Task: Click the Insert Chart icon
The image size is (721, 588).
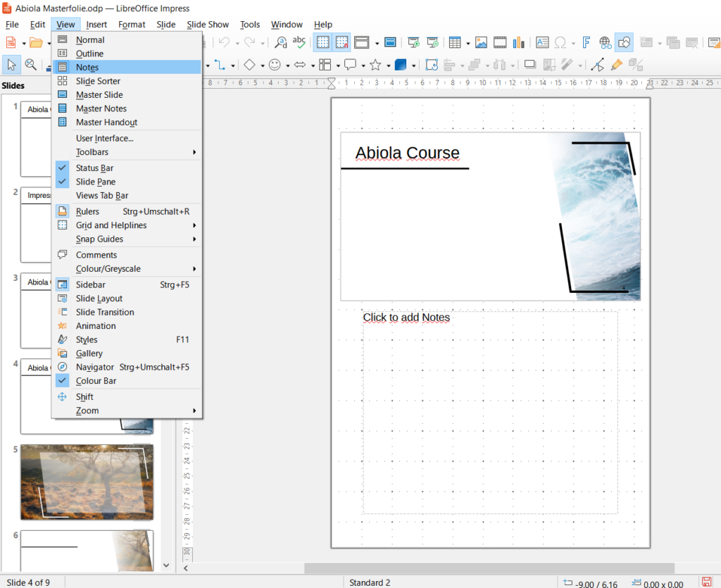Action: pos(519,42)
